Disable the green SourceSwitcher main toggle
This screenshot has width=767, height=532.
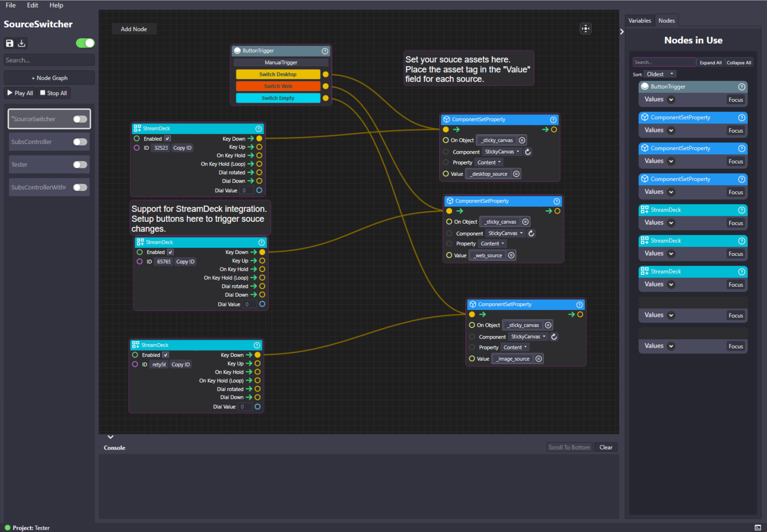[x=85, y=43]
